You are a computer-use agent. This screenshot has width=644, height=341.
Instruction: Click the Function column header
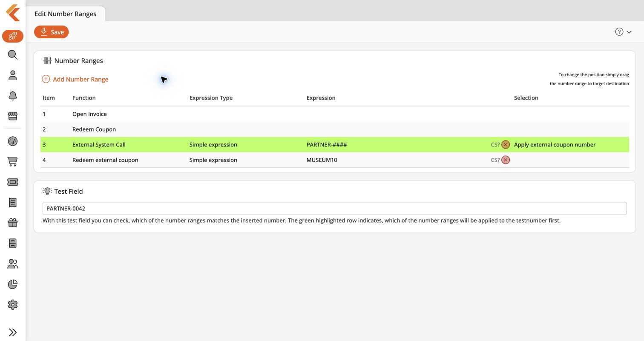84,98
